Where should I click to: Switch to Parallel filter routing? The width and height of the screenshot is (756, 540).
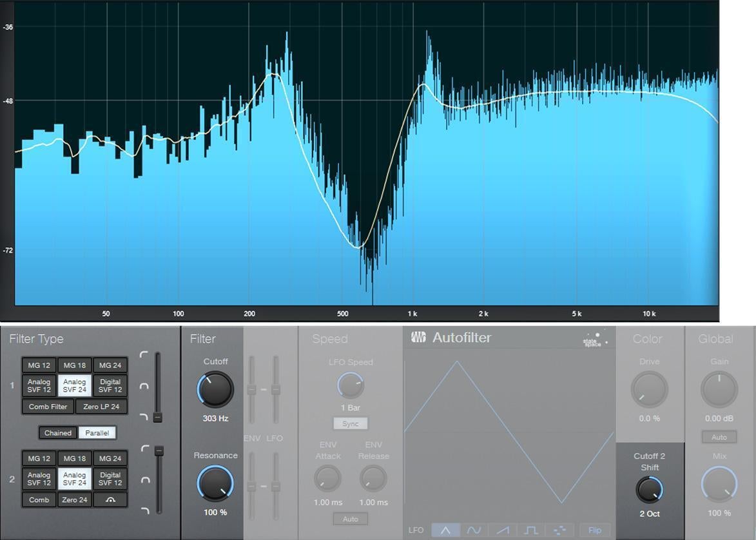point(97,433)
